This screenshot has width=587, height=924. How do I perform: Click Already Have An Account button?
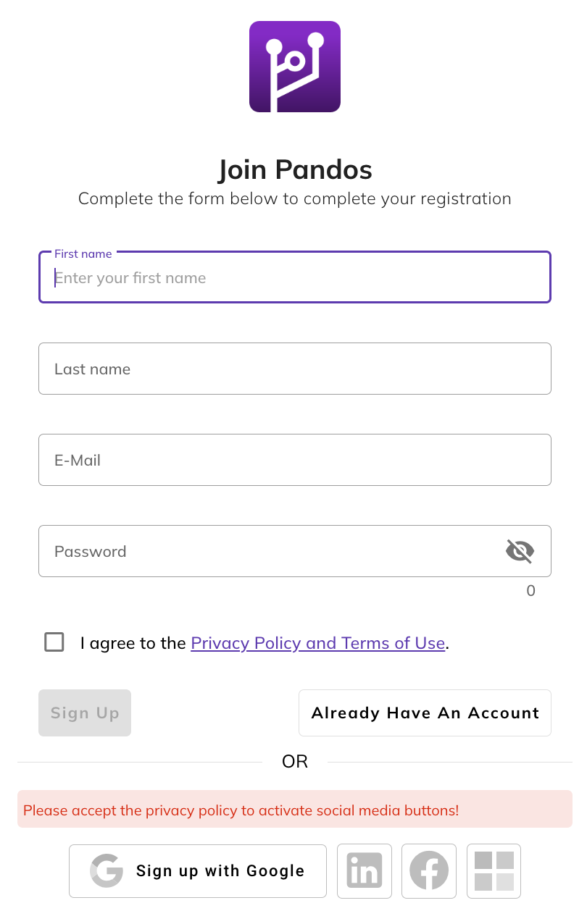(425, 713)
